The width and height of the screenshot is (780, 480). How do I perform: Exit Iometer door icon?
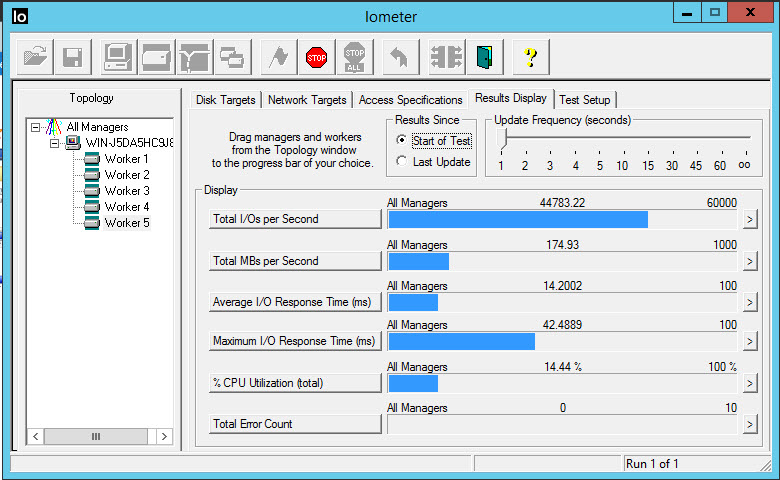(485, 57)
